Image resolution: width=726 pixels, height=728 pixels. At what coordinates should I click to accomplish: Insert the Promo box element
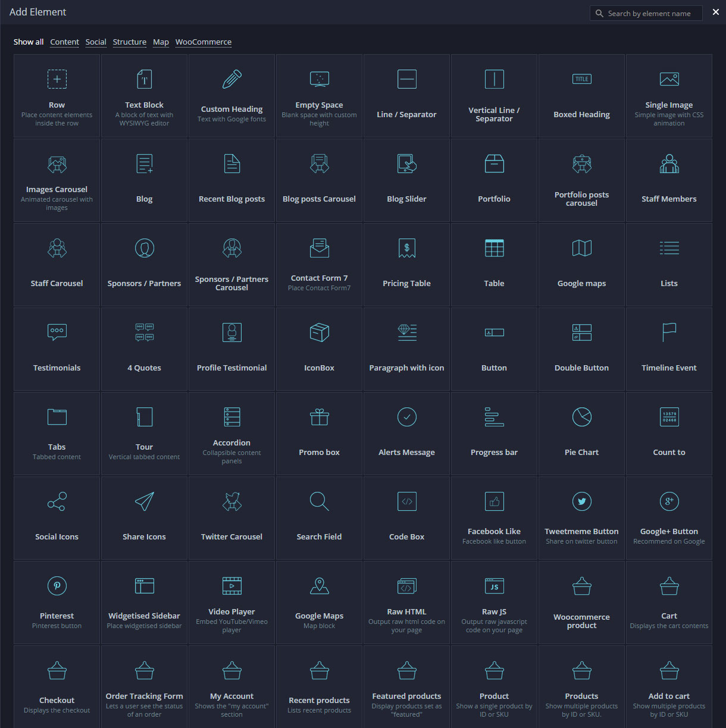pyautogui.click(x=320, y=434)
